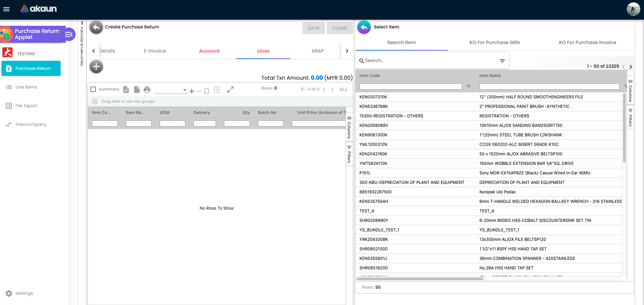Select item KEN0307310K row
This screenshot has width=644, height=305.
click(x=488, y=97)
